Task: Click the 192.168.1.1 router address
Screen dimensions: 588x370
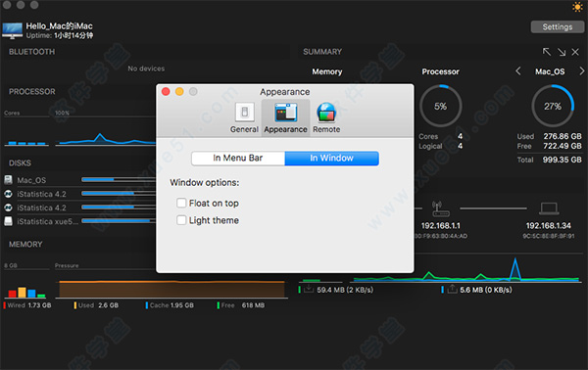Action: pos(440,226)
